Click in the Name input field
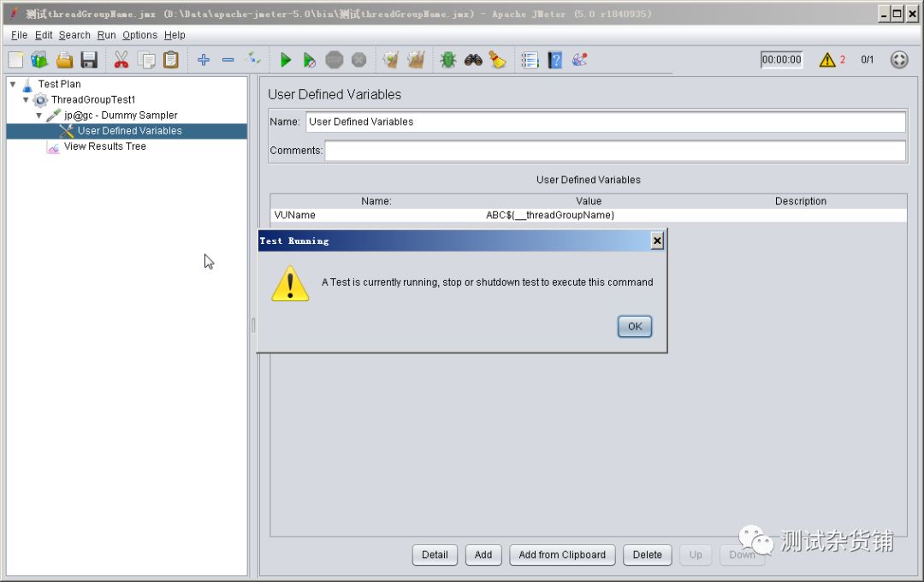 coord(606,122)
